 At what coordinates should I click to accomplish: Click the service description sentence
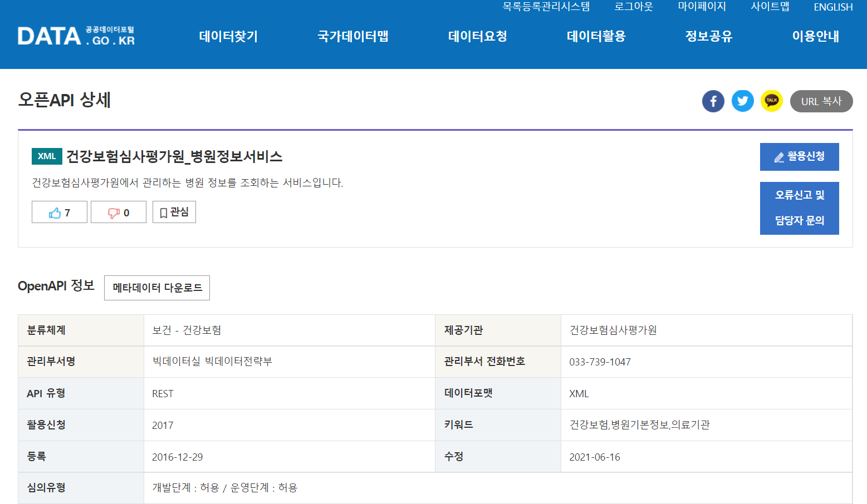188,182
